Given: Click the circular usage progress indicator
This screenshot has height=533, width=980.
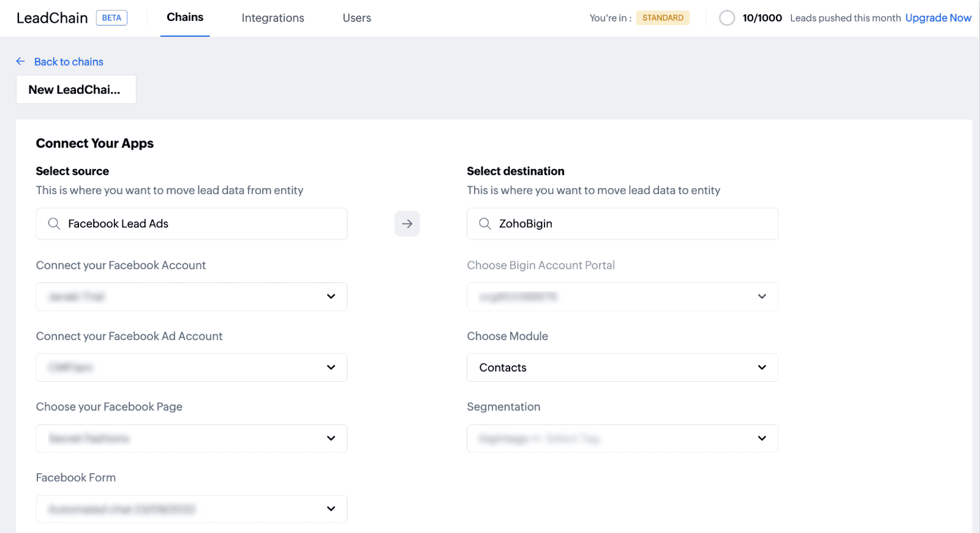Looking at the screenshot, I should (x=727, y=18).
